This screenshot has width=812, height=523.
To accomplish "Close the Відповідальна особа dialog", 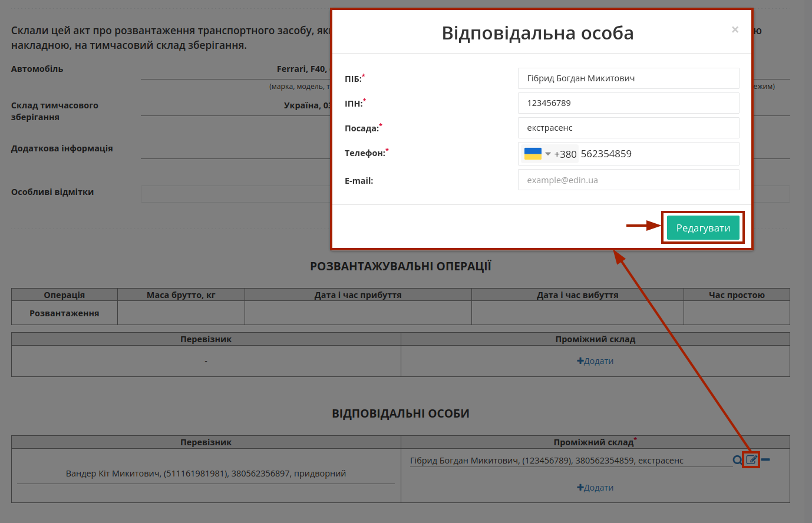I will (x=735, y=29).
